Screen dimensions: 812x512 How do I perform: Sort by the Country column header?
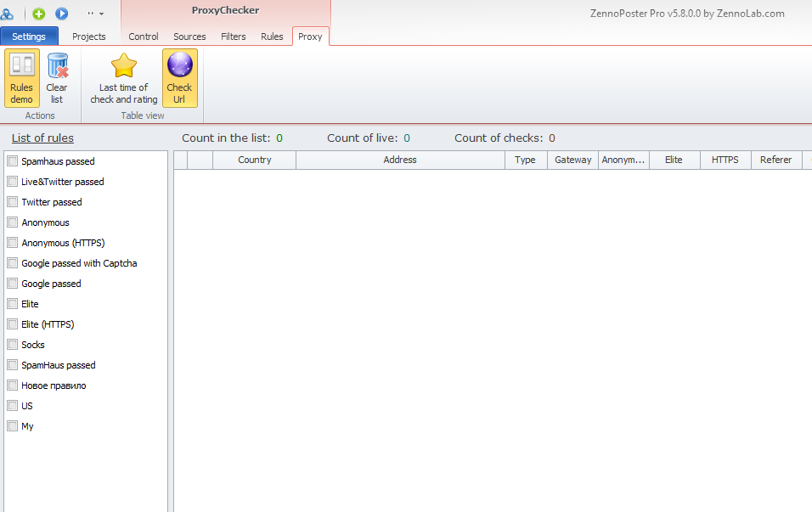(254, 160)
